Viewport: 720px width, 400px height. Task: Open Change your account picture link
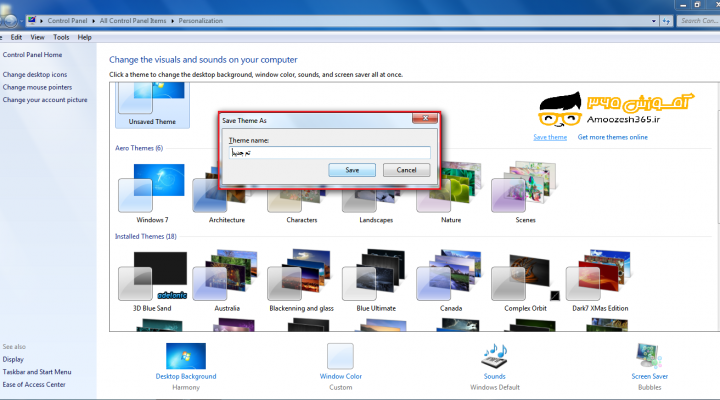45,100
